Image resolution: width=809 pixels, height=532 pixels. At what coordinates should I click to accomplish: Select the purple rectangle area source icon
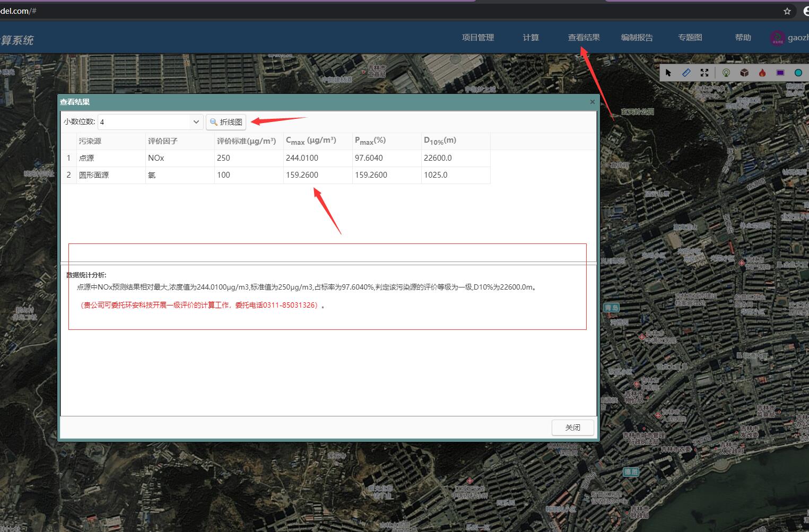[780, 73]
